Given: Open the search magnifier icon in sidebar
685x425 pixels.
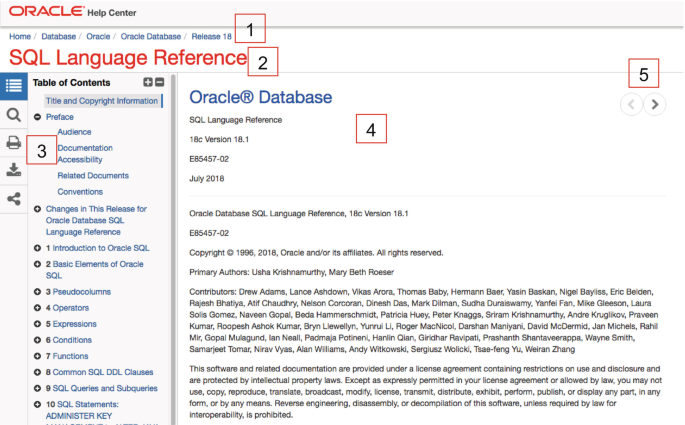Looking at the screenshot, I should [x=13, y=115].
